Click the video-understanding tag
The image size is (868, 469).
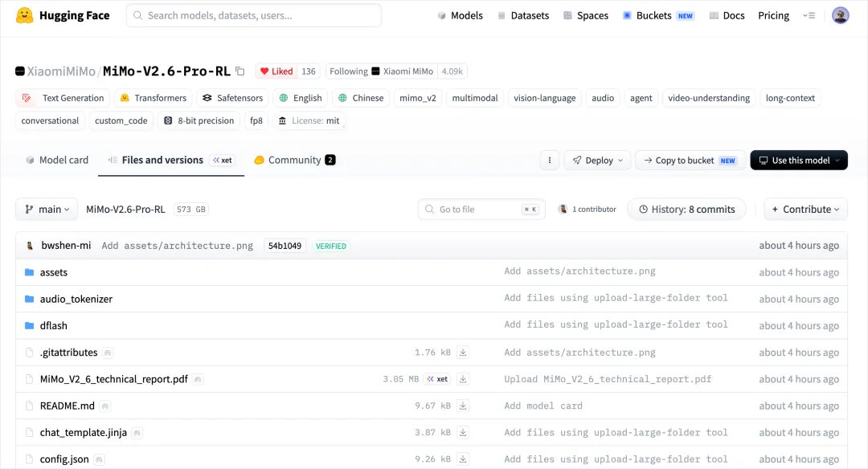pos(709,98)
